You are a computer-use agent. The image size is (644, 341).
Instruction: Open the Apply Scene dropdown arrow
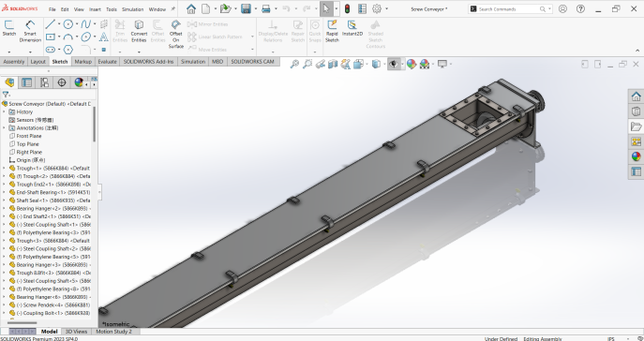tap(433, 64)
